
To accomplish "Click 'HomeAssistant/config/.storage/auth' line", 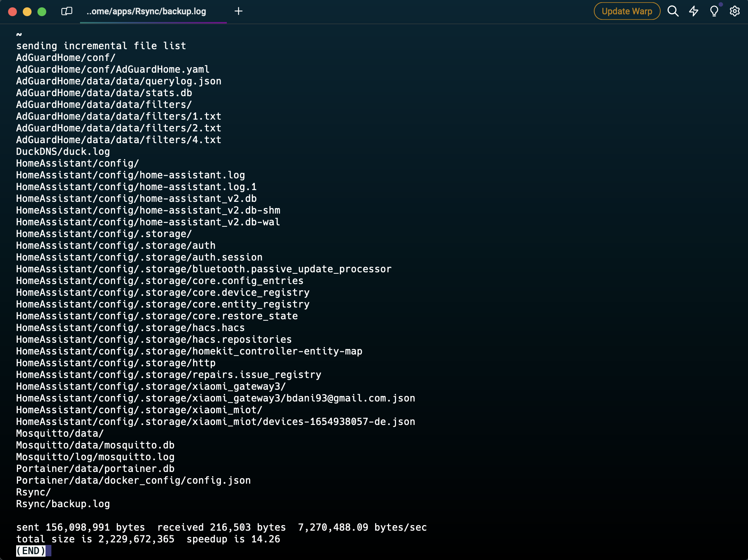I will click(x=116, y=246).
